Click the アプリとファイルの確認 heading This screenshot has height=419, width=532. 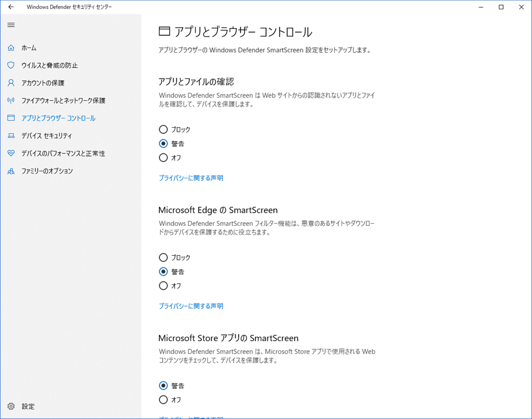(196, 81)
